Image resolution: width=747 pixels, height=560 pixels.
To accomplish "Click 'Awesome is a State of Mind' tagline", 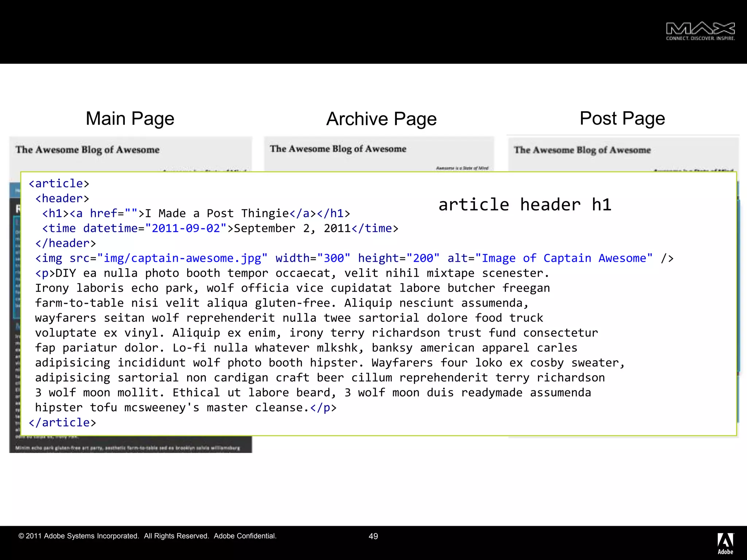I will [462, 168].
